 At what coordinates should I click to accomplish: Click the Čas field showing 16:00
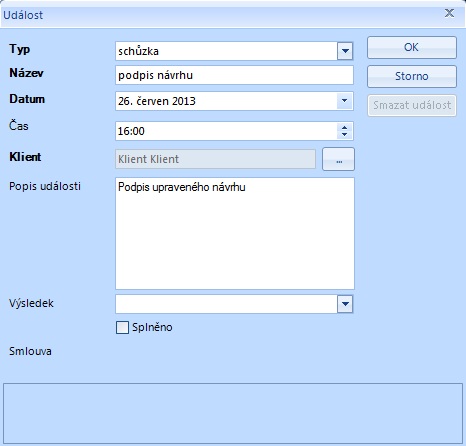[226, 131]
